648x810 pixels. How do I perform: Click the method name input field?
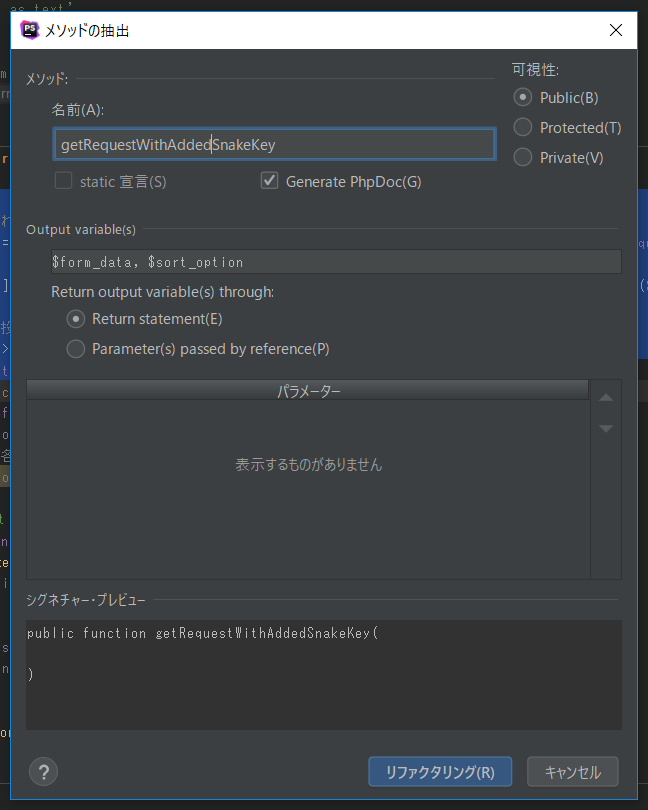tap(273, 144)
